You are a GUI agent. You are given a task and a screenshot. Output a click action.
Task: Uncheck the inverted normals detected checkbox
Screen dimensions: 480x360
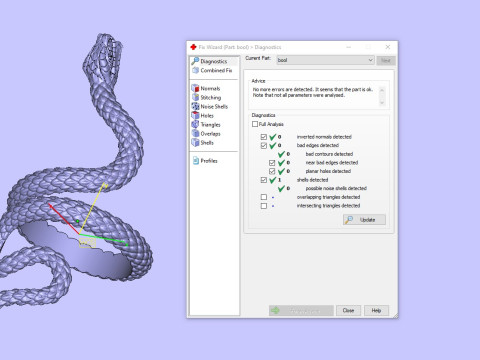pyautogui.click(x=264, y=137)
